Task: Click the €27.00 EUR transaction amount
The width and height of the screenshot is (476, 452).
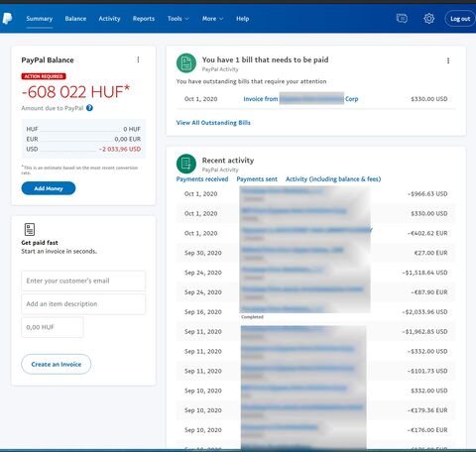Action: (430, 253)
